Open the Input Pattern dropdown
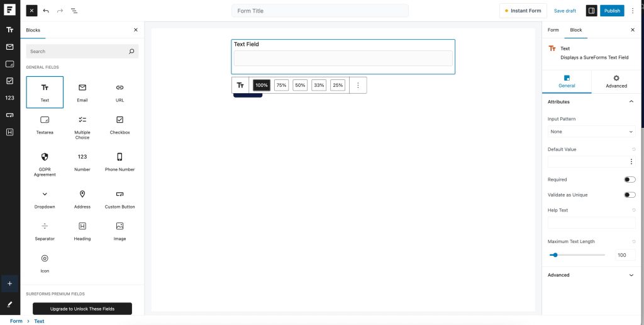 (591, 132)
